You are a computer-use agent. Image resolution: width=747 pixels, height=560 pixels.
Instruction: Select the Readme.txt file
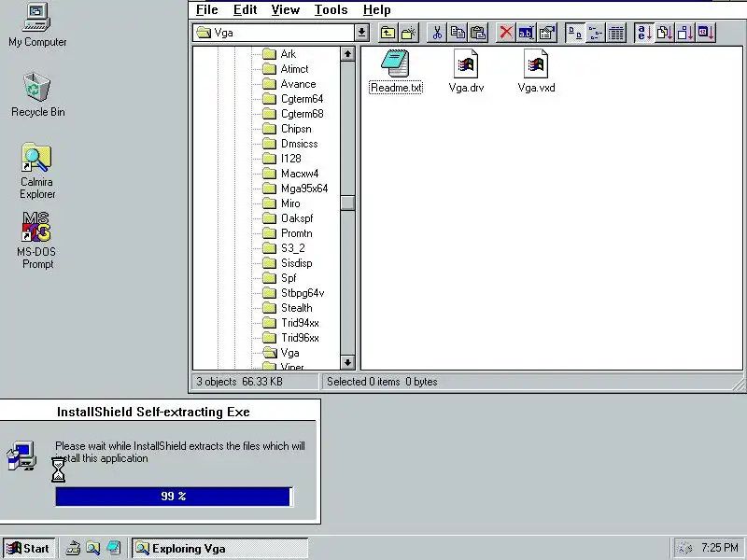pos(395,71)
